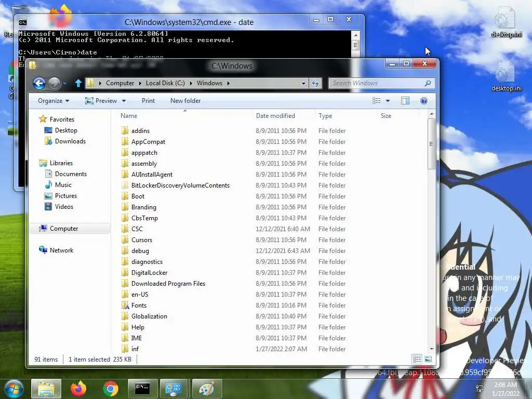Image resolution: width=532 pixels, height=399 pixels.
Task: Click the cmd window title icon
Action: point(23,22)
